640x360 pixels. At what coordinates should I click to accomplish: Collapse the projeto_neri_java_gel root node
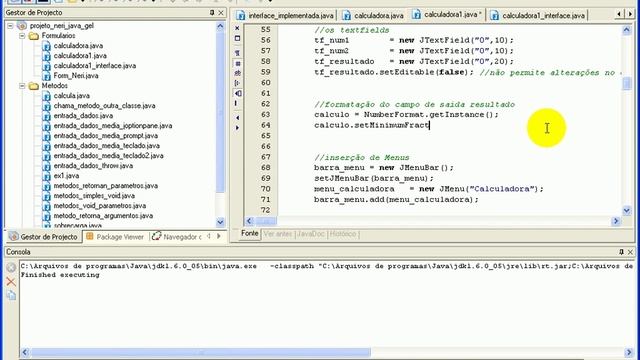[x=10, y=26]
